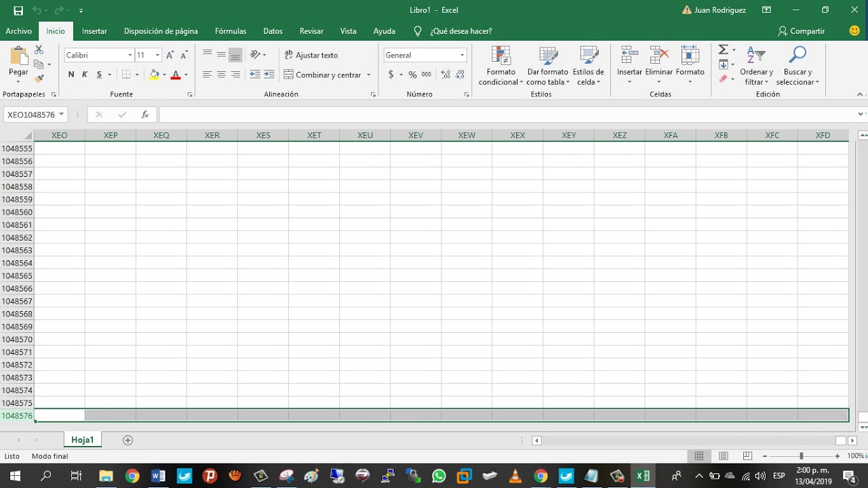The height and width of the screenshot is (488, 868).
Task: Cut selection with the scissors icon
Action: click(x=39, y=50)
